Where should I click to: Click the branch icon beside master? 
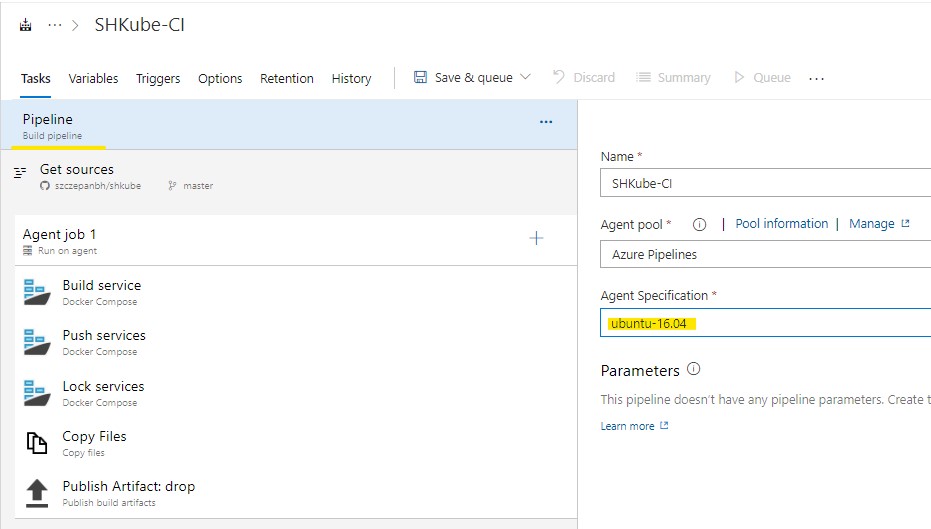172,186
